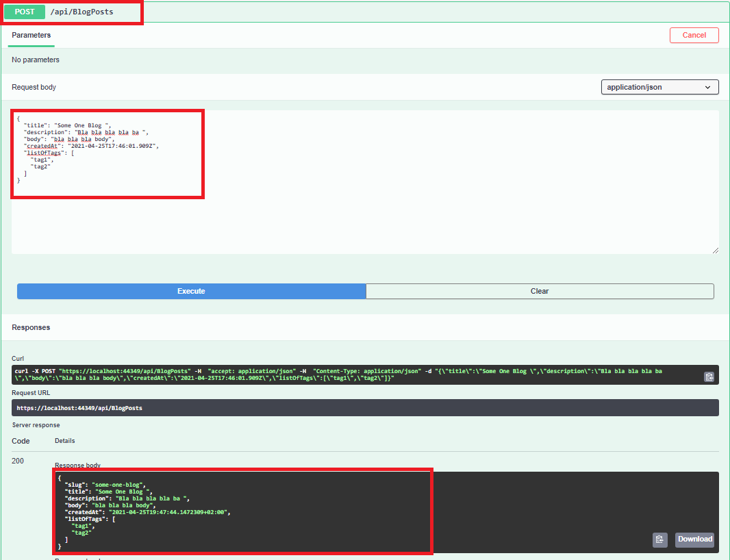Click the "slug" line in response body
Image resolution: width=730 pixels, height=560 pixels.
pyautogui.click(x=105, y=485)
